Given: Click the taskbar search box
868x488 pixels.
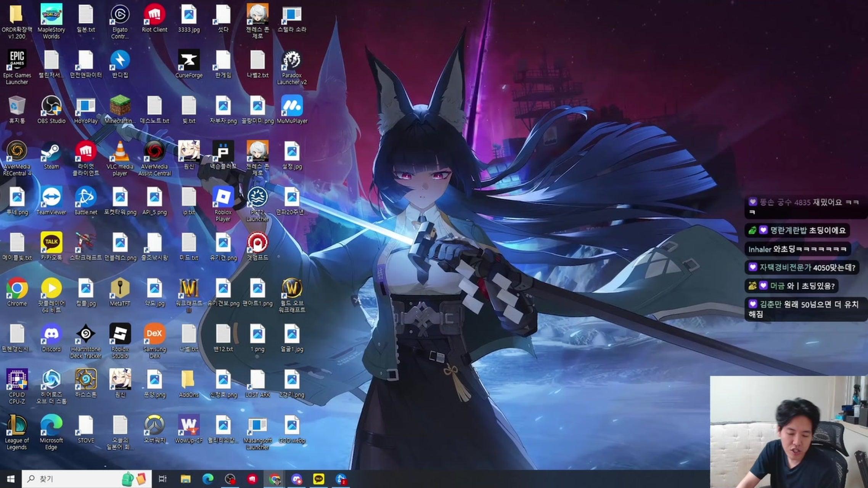Looking at the screenshot, I should [x=76, y=479].
